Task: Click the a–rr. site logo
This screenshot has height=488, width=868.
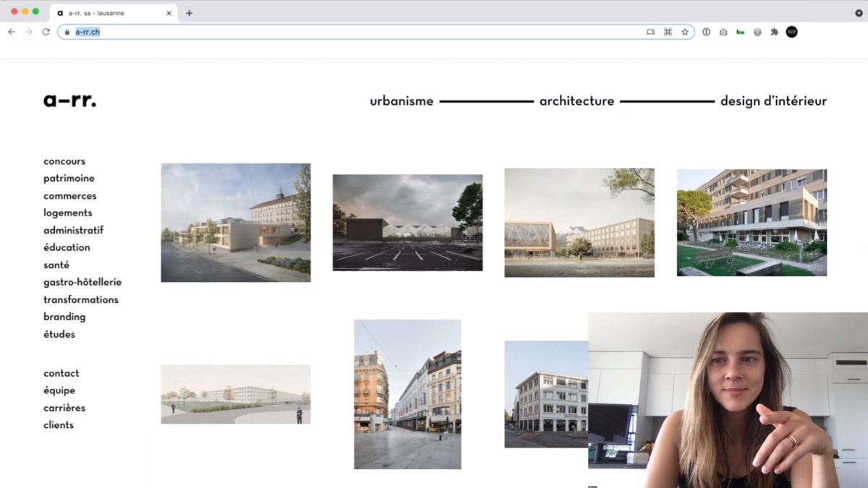Action: point(69,100)
